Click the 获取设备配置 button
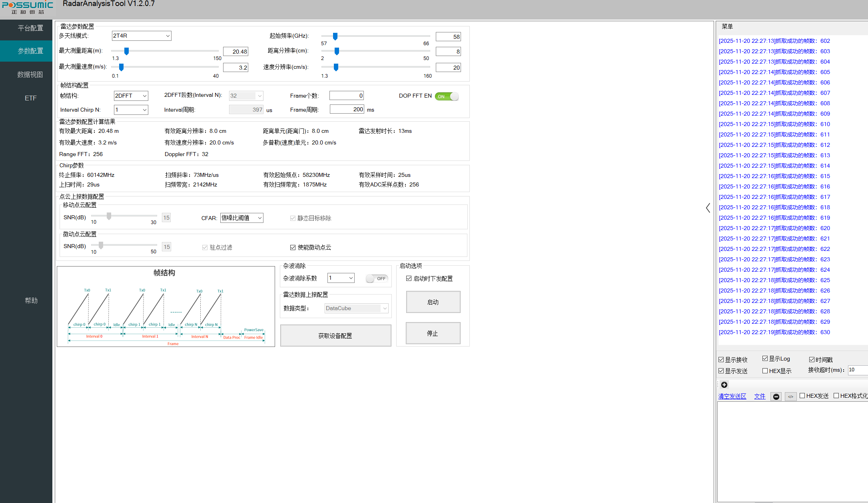This screenshot has height=503, width=868. click(x=335, y=336)
